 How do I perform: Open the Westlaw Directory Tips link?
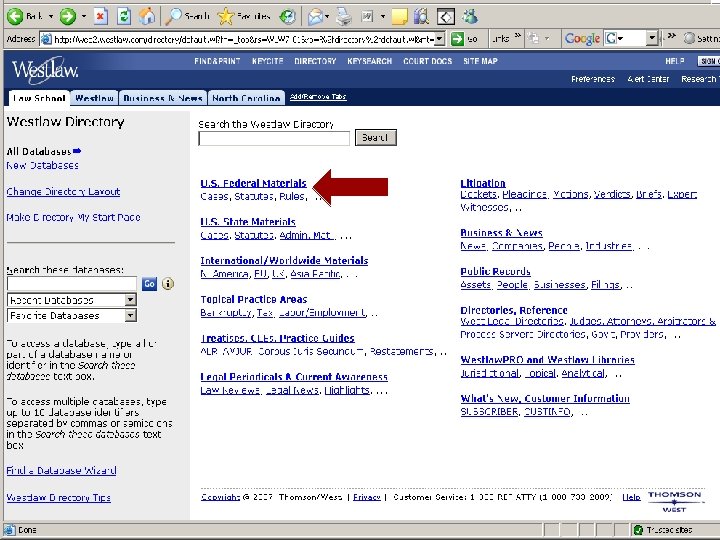coord(59,497)
